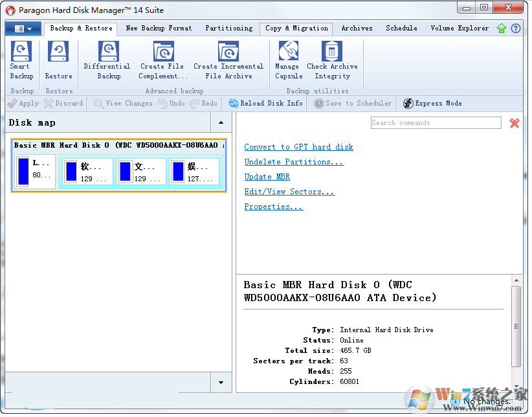Open the Schedule tab
Image resolution: width=532 pixels, height=417 pixels.
click(x=401, y=28)
